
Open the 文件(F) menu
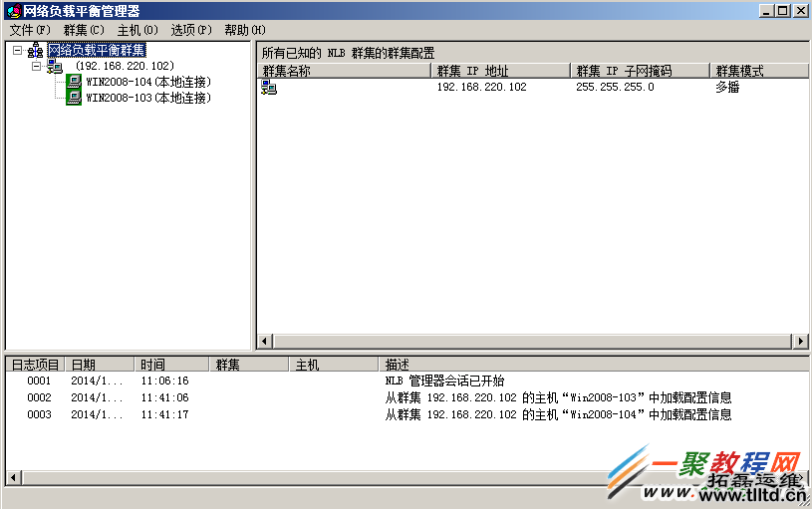(x=30, y=30)
